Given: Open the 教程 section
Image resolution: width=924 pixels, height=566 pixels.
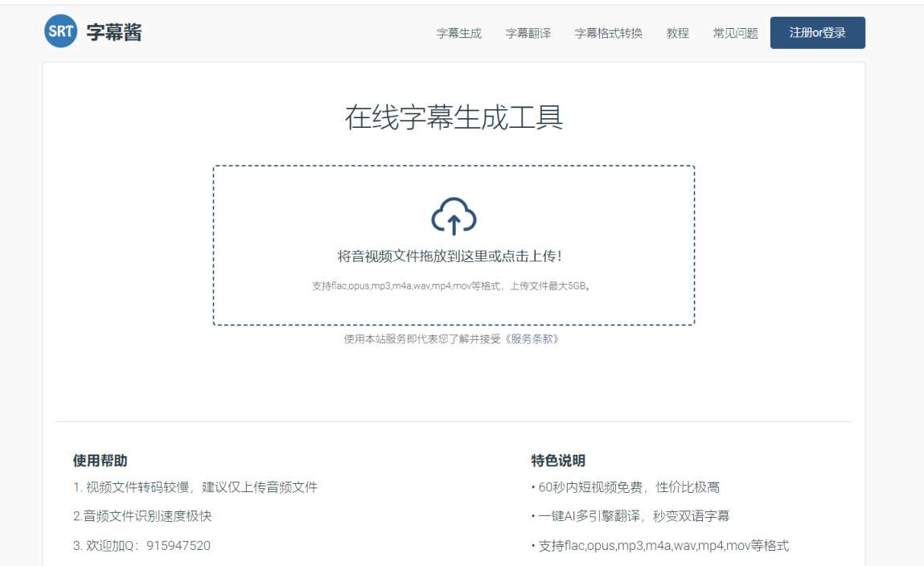Looking at the screenshot, I should pos(676,33).
